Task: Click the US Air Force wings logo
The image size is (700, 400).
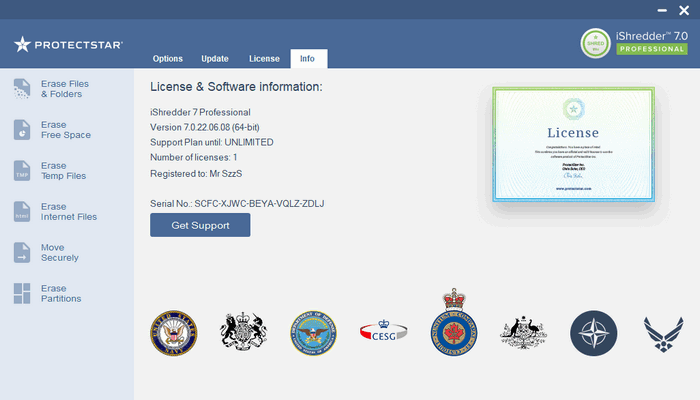Action: point(663,334)
